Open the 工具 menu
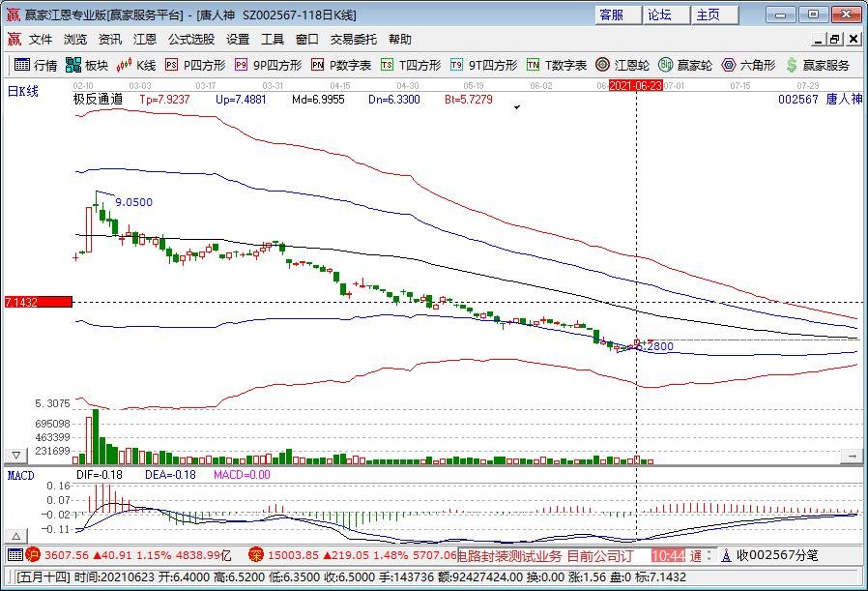 point(273,40)
